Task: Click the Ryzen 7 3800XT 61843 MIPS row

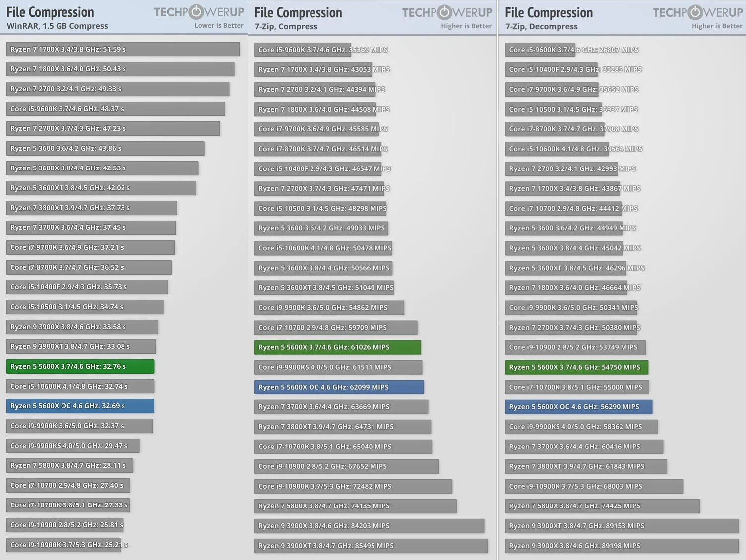Action: click(x=586, y=466)
